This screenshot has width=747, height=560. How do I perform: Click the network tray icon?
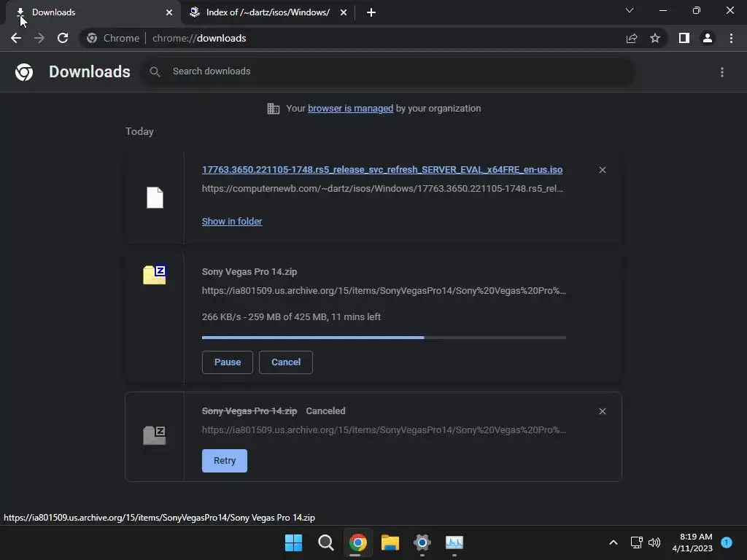pyautogui.click(x=636, y=542)
